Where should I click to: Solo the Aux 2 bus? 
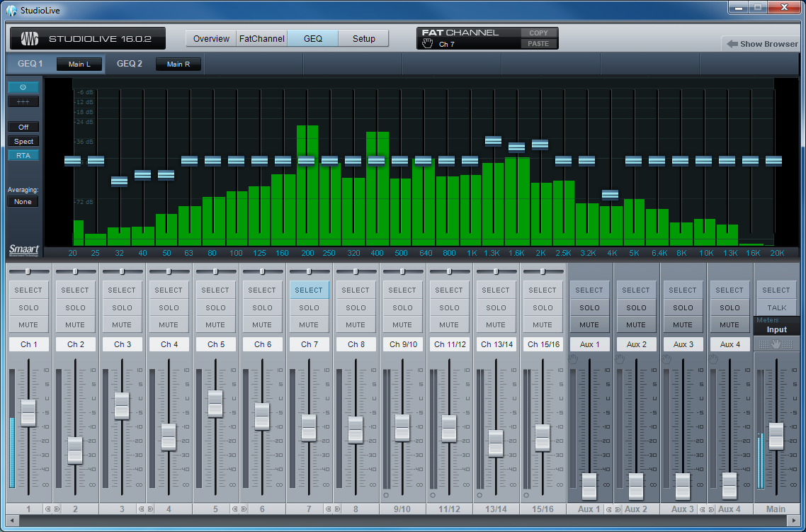(636, 307)
